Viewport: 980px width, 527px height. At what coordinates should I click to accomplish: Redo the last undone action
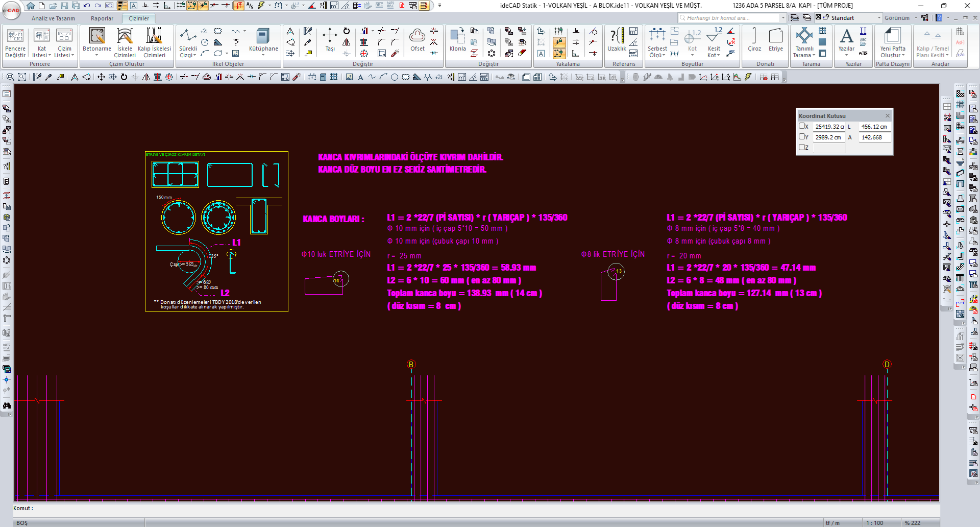tap(98, 6)
